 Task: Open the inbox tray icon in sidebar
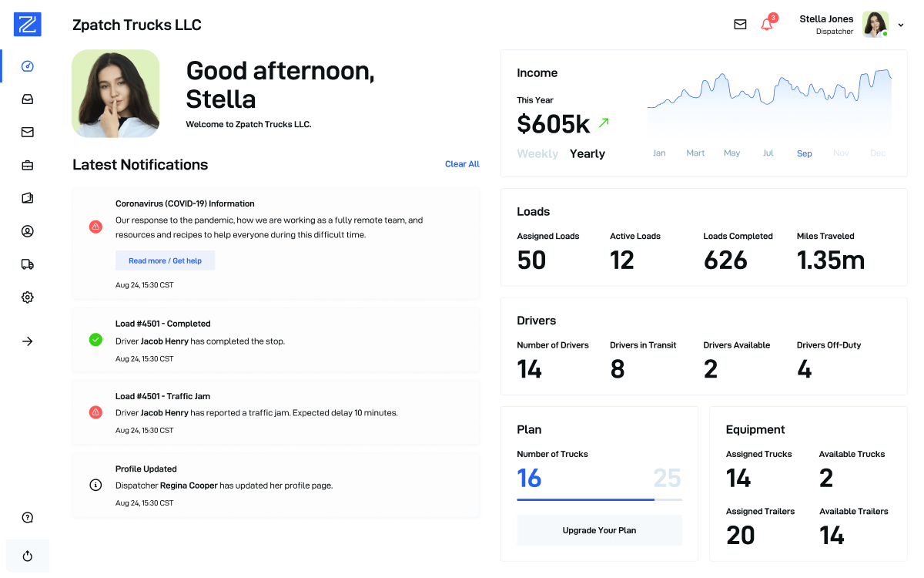[28, 99]
